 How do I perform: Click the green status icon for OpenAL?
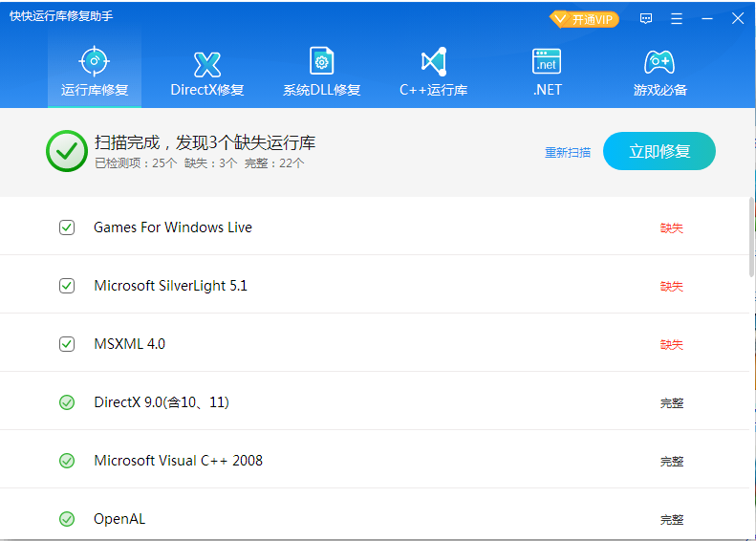point(67,519)
